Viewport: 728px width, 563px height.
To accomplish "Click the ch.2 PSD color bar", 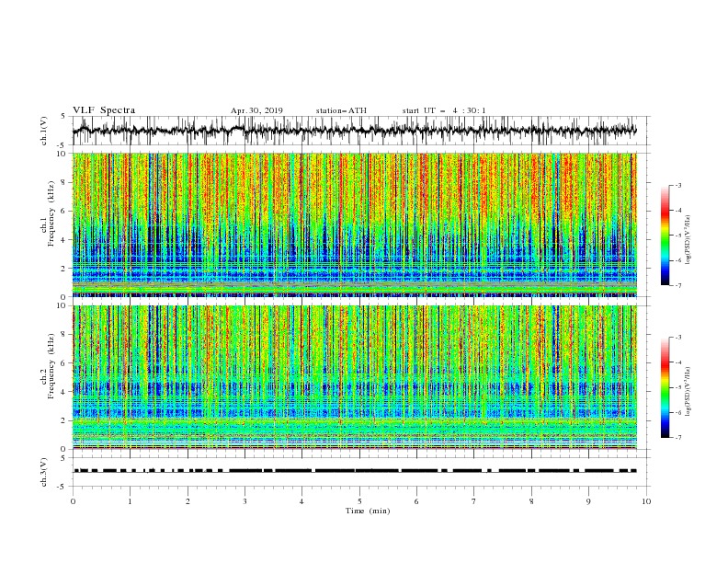I will click(x=665, y=387).
